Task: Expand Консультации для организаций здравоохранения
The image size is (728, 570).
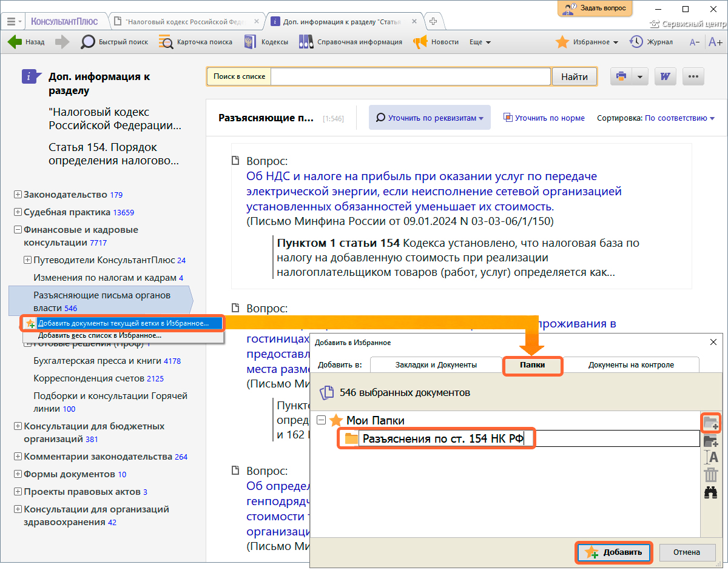Action: (18, 509)
